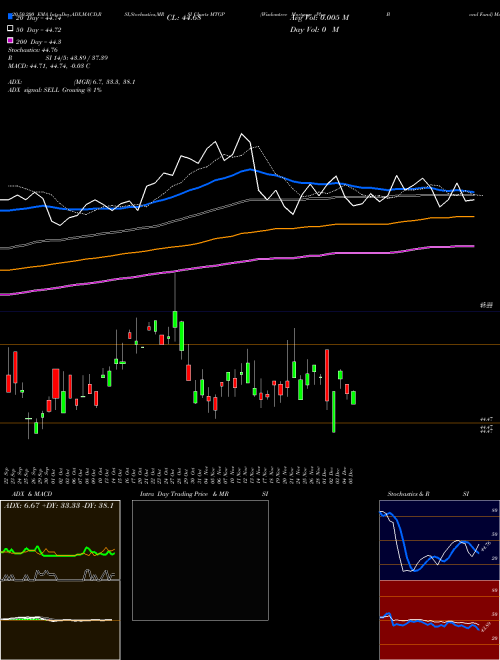
Task: Click the blue 20 Day legend swatch
Action: pos(10,16)
